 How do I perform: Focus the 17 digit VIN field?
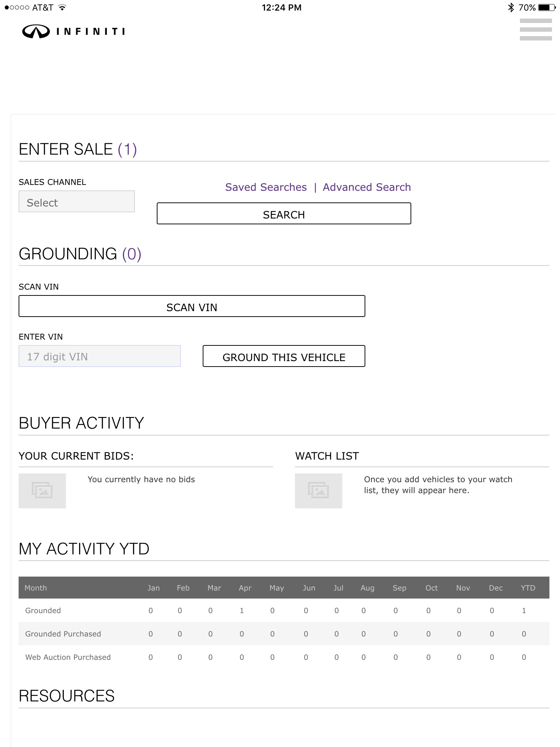coord(100,356)
